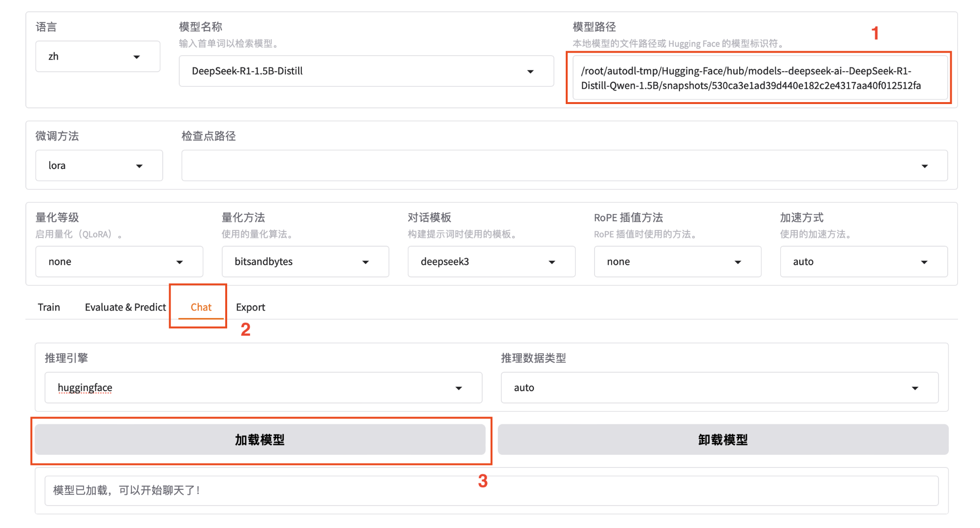Click the model loaded status message box
The height and width of the screenshot is (528, 980).
[x=491, y=490]
